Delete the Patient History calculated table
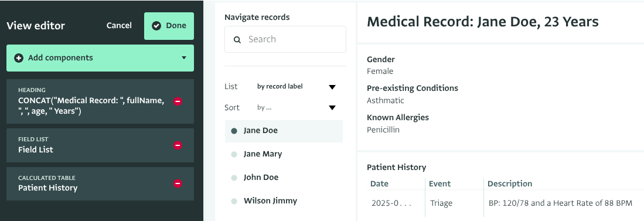644x221 pixels. tap(178, 183)
